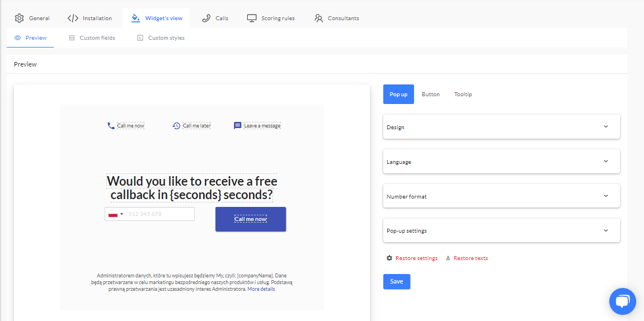Select the Button widget view tab

coord(431,95)
